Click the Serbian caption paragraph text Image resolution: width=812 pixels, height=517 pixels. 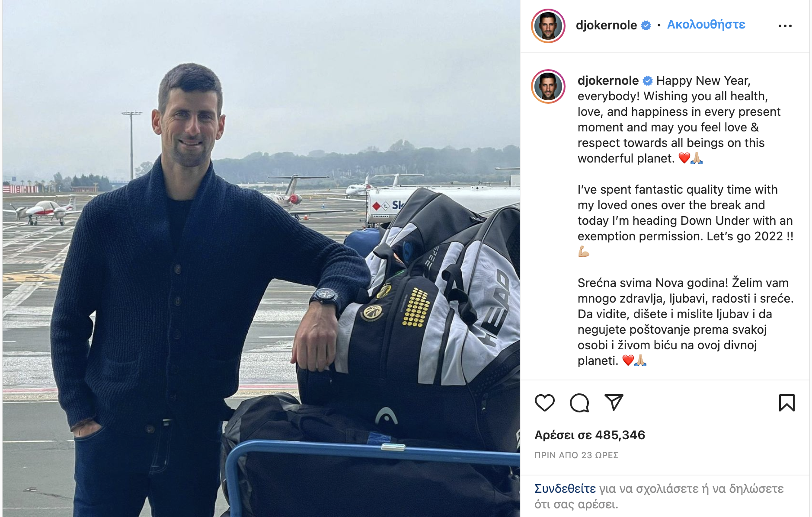tap(685, 322)
